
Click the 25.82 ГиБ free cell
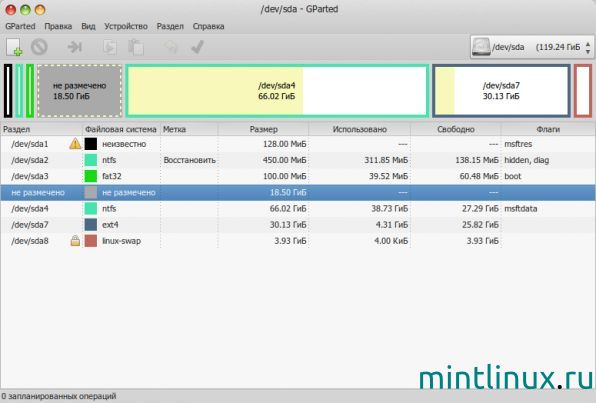480,225
